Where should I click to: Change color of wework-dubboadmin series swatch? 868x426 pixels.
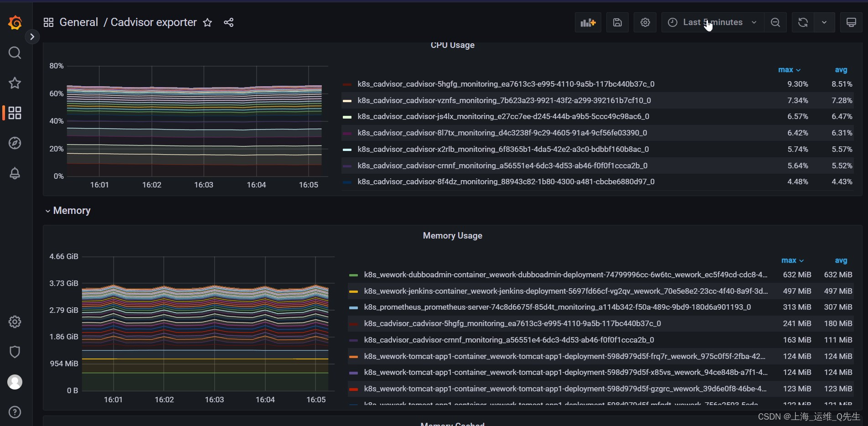coord(353,275)
